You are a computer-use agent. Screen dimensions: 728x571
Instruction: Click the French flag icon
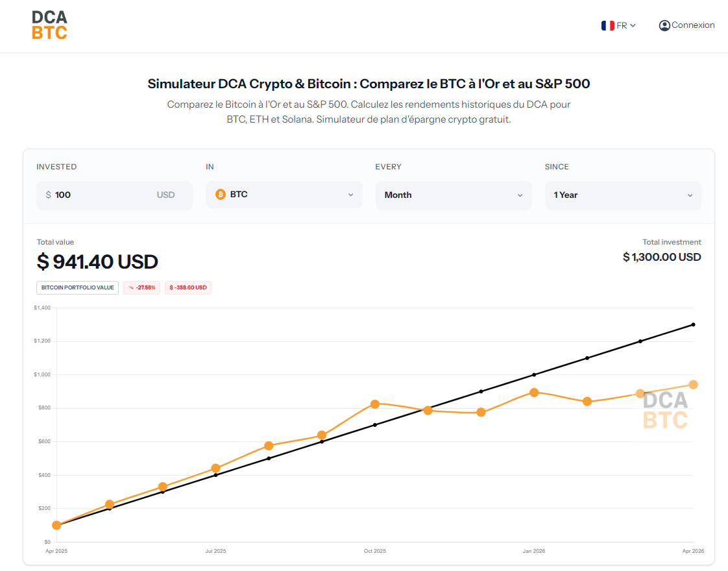tap(607, 25)
